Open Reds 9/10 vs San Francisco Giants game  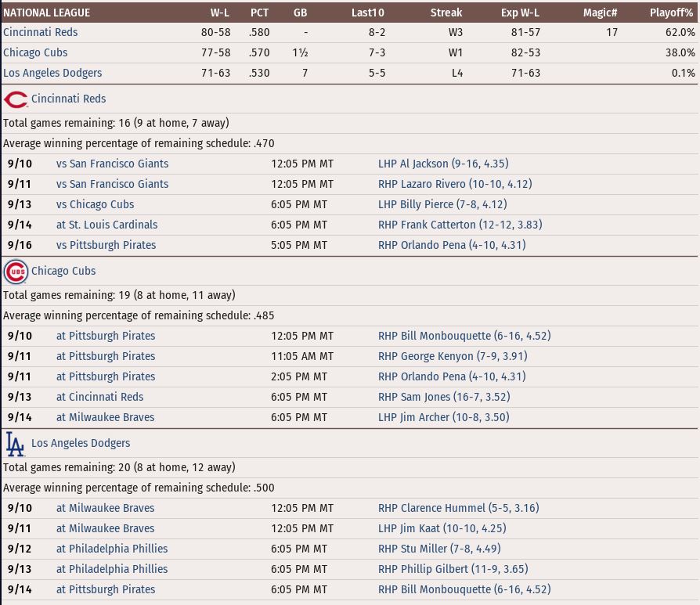click(113, 164)
